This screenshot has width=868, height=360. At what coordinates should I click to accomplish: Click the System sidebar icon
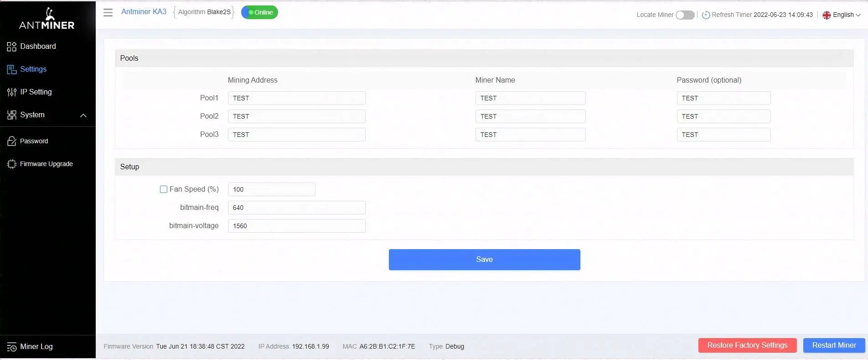coord(12,115)
